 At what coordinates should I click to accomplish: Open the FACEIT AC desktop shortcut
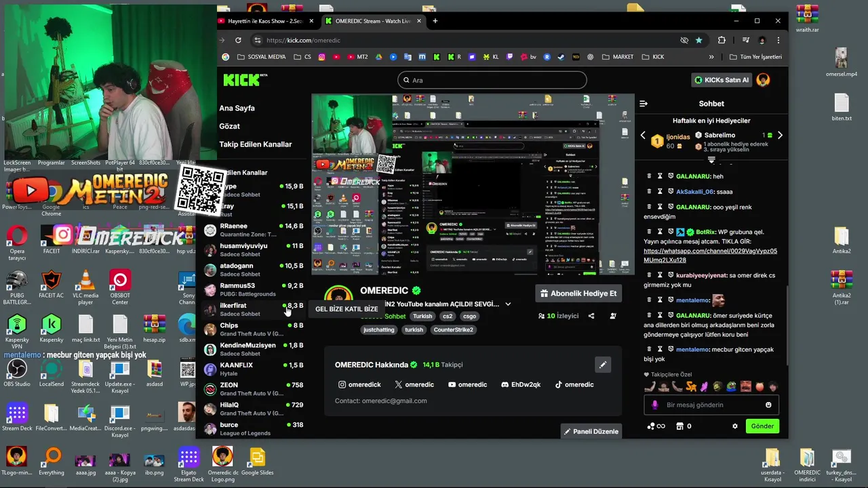(x=52, y=285)
